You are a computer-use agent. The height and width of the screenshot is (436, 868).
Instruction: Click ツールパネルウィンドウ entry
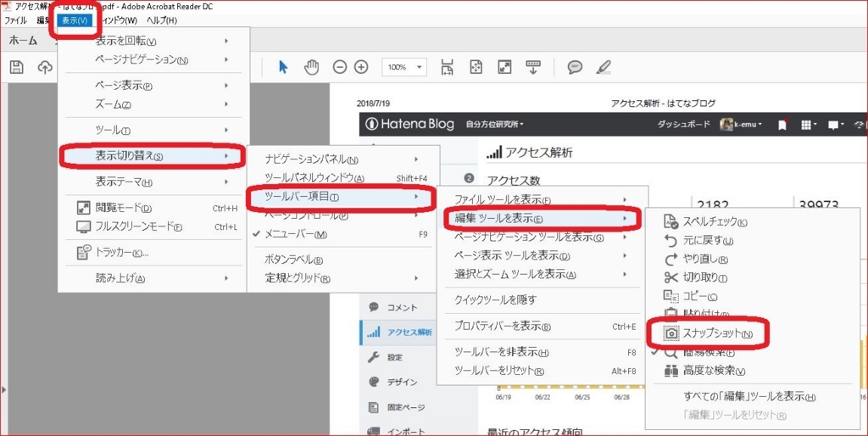[x=343, y=178]
